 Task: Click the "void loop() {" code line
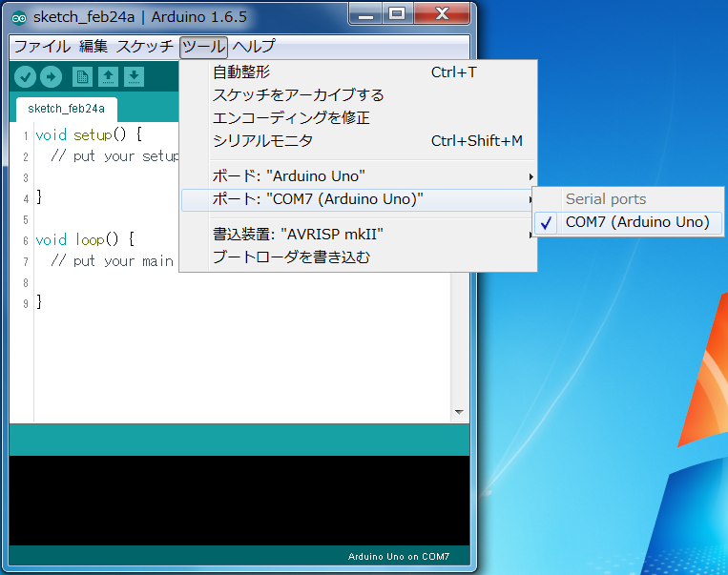[85, 240]
